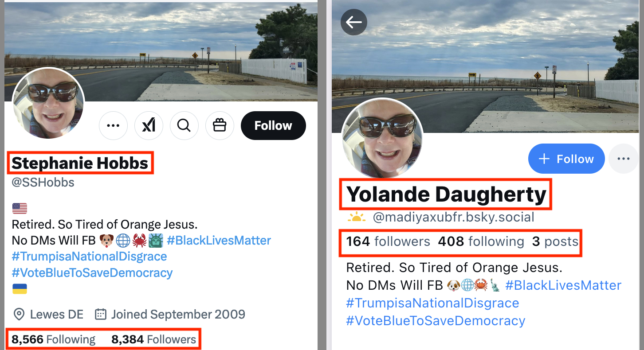Image resolution: width=644 pixels, height=350 pixels.
Task: Click the left #VoteBlueToSaveDemocracy hashtag
Action: (x=92, y=272)
